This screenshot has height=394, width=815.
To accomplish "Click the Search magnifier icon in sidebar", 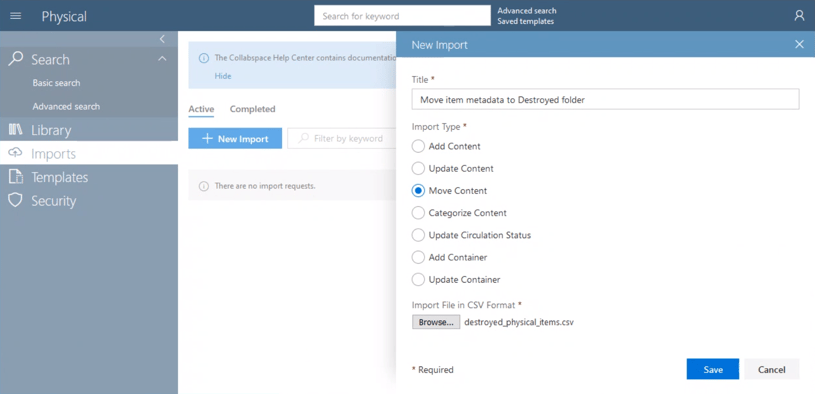I will click(16, 59).
